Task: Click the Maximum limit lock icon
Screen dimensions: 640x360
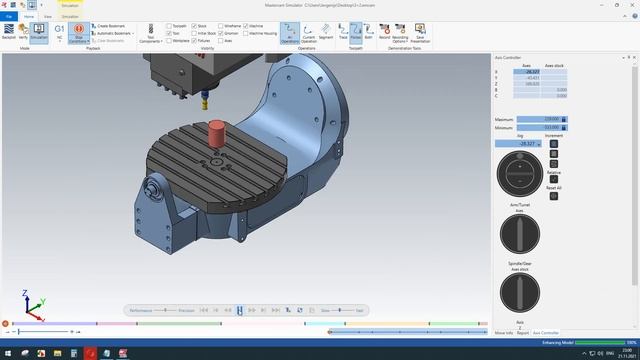Action: pyautogui.click(x=564, y=119)
